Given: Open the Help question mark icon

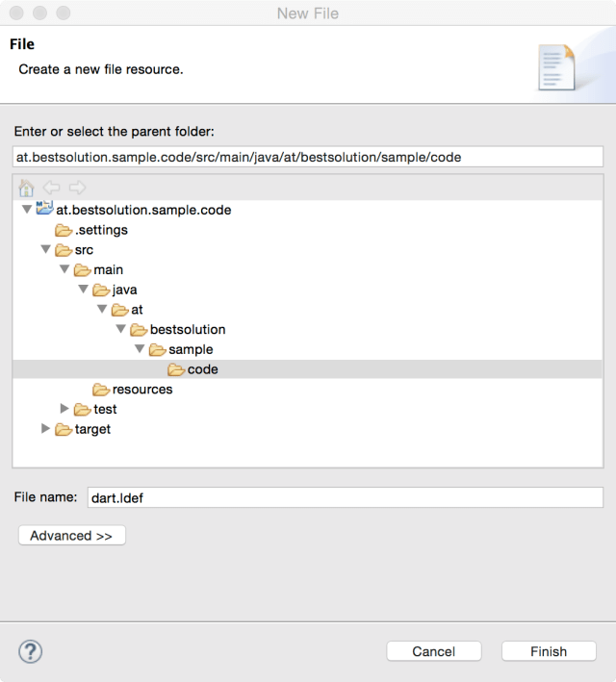Looking at the screenshot, I should pos(30,650).
